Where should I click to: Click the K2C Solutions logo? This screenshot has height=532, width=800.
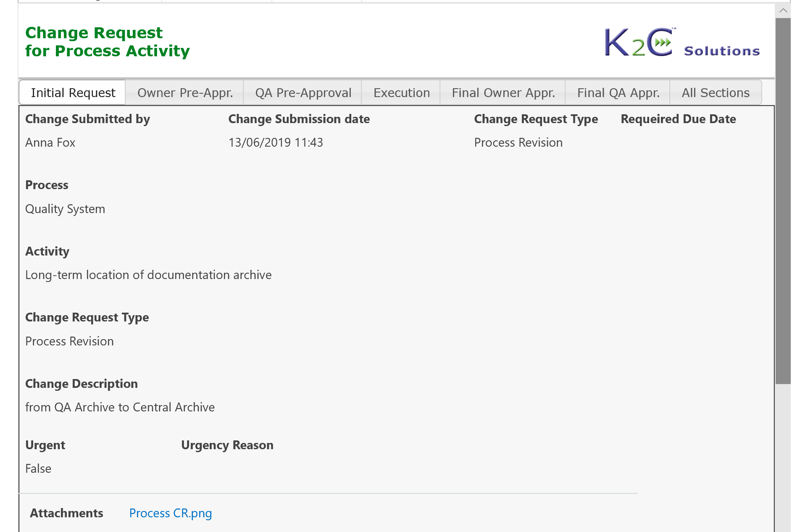coord(682,42)
